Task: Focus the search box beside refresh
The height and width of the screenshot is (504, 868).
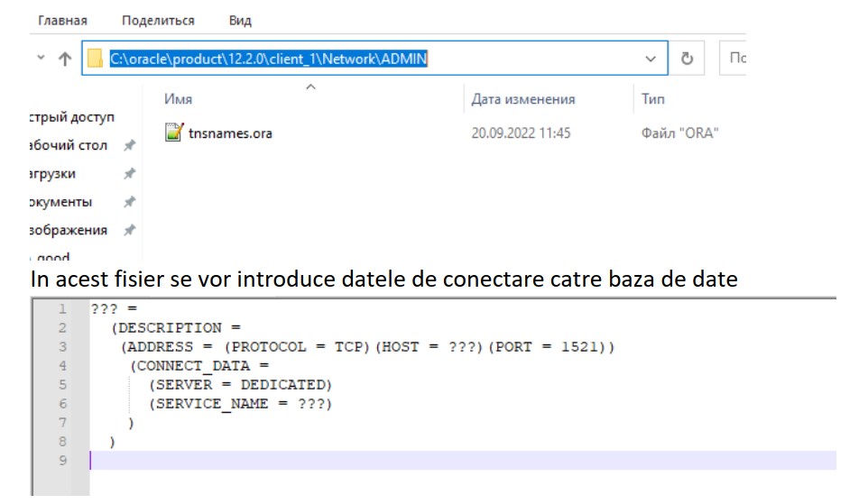Action: (733, 58)
